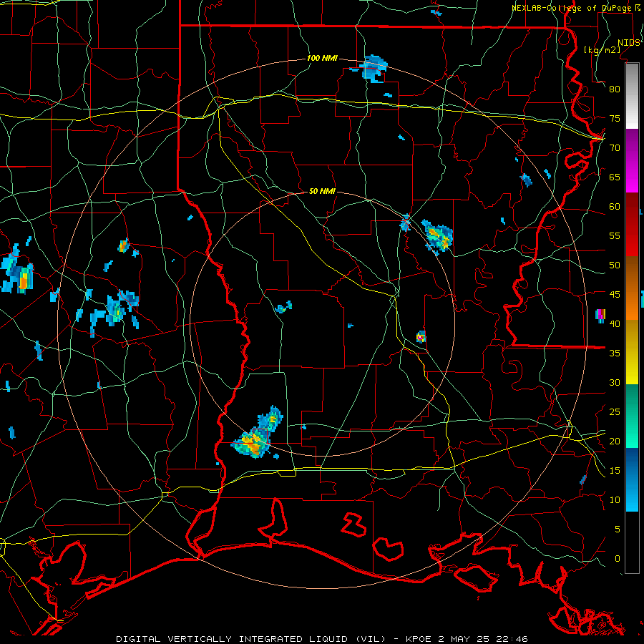Click the "2 MAY 25" date in the caption
644x644 pixels.
(464, 639)
